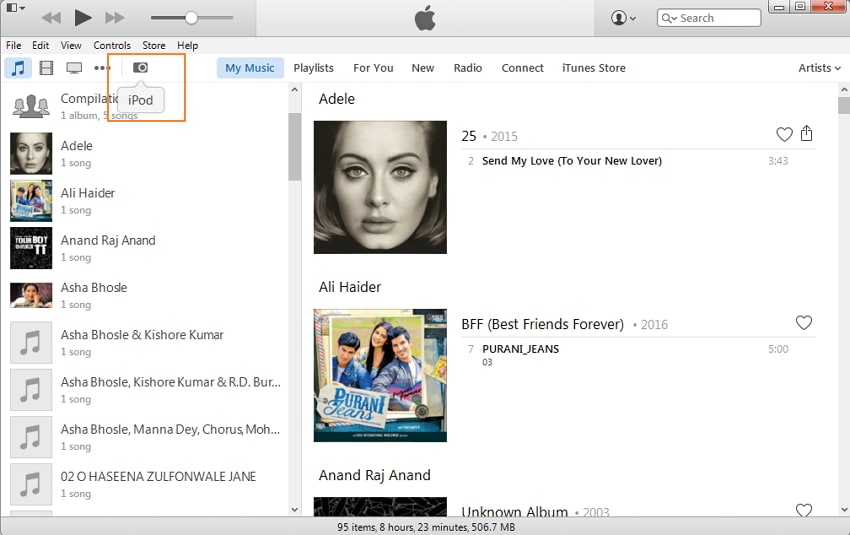Click the Asha Bhosle sidebar thumbnail
The height and width of the screenshot is (535, 850).
click(x=31, y=295)
